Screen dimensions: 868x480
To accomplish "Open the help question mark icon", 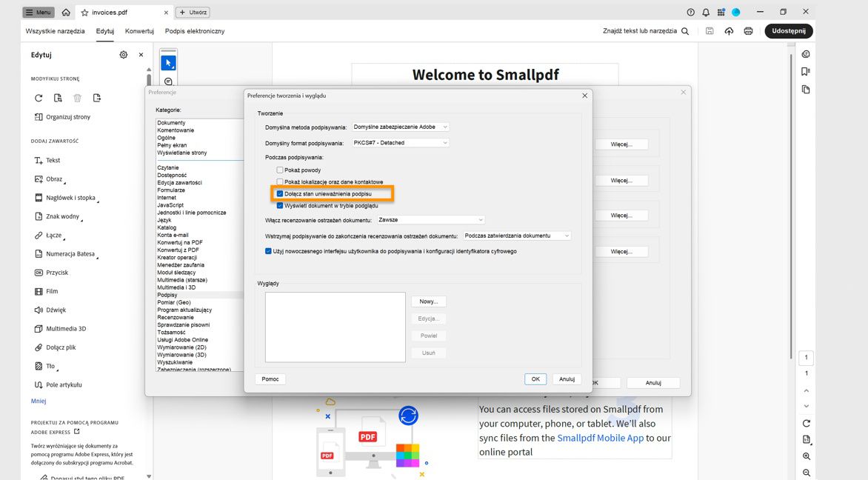I will tap(690, 12).
